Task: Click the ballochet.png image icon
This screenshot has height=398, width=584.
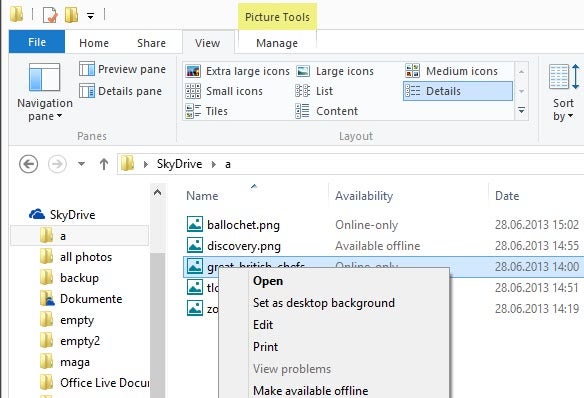Action: 195,224
